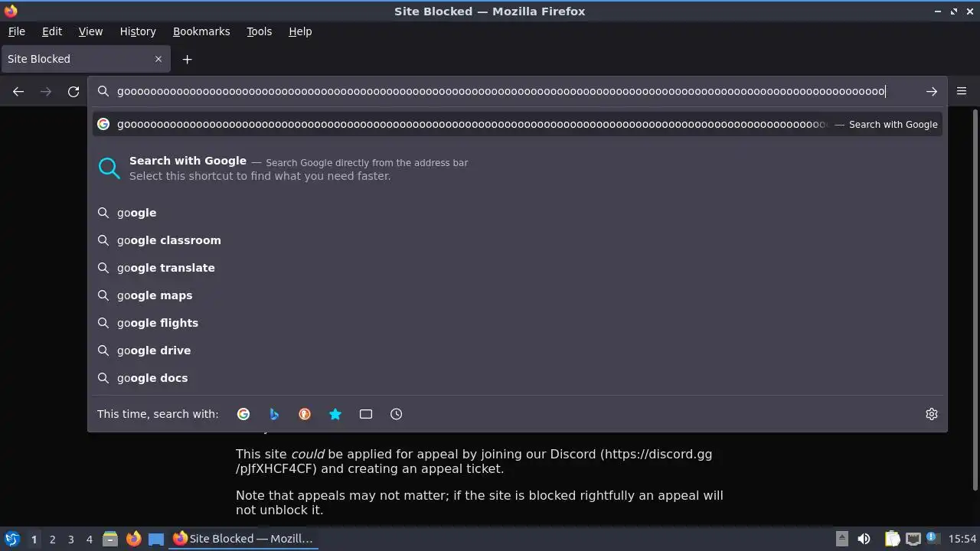Go back using the back arrow
This screenshot has height=551, width=980.
point(18,92)
